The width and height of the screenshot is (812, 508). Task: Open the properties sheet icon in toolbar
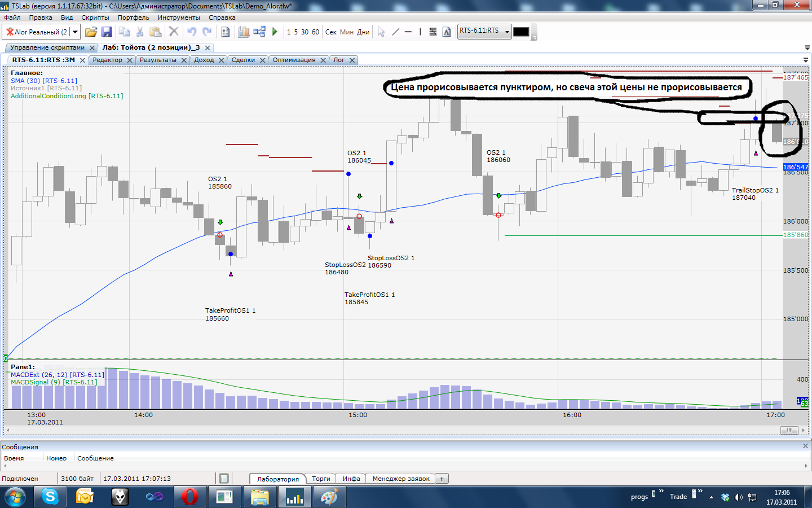pos(225,32)
